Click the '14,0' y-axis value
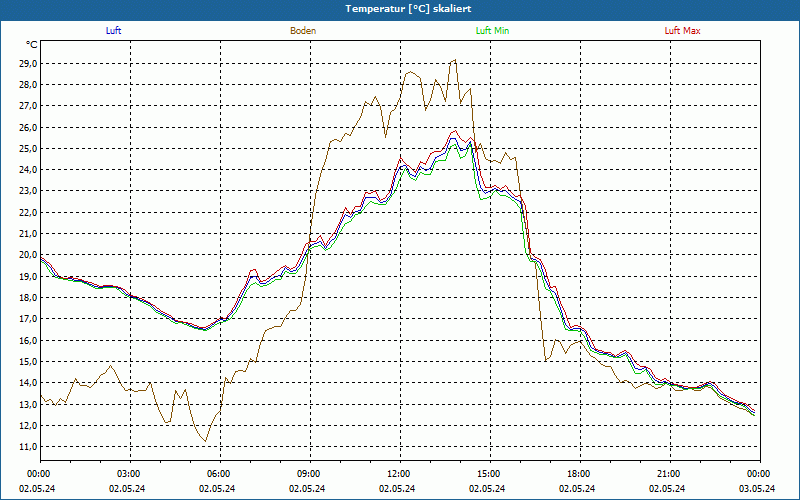The width and height of the screenshot is (800, 500). (x=28, y=383)
